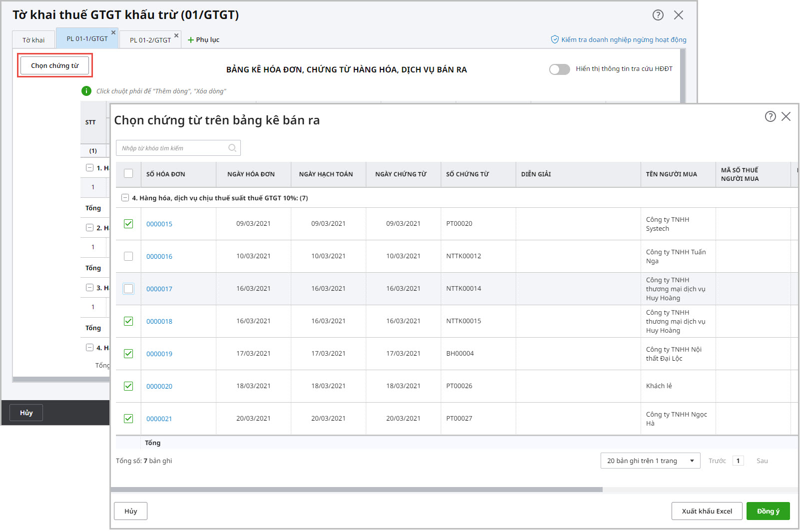Click the green info icon beside the right-click hint
This screenshot has width=801, height=532.
[x=86, y=91]
